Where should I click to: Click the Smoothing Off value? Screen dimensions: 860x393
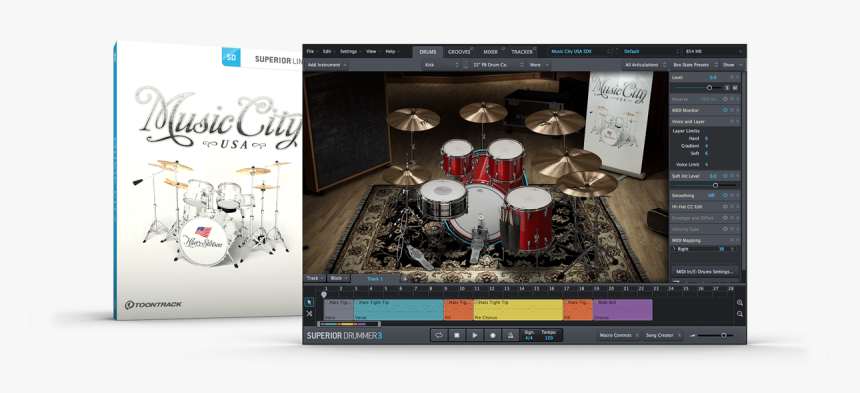coord(711,195)
